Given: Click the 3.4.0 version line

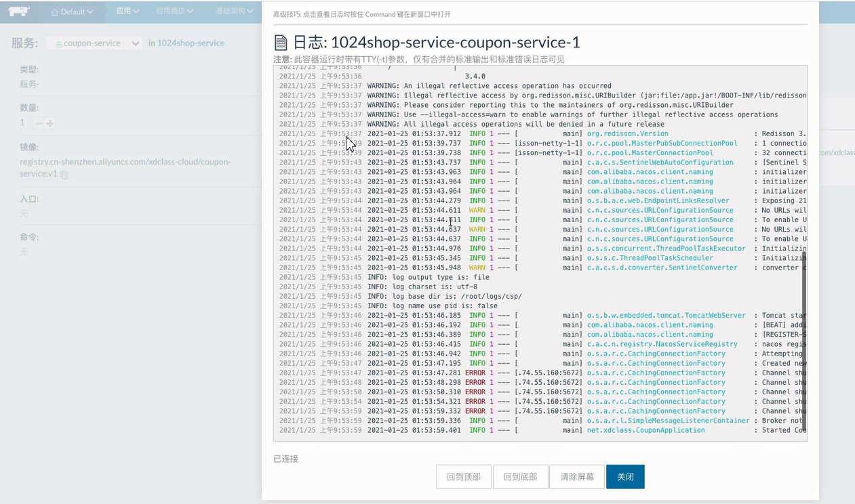Looking at the screenshot, I should (475, 77).
